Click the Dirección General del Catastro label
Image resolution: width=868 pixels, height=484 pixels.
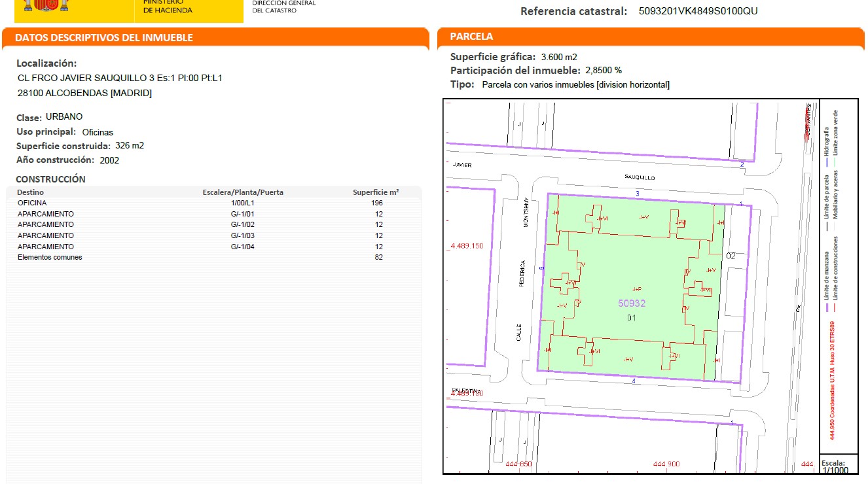(283, 7)
